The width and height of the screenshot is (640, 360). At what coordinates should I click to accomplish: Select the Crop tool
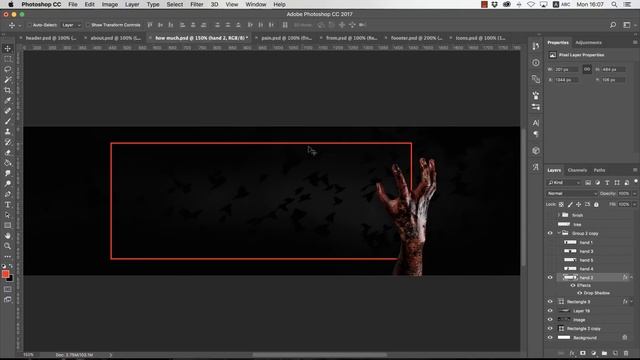tap(8, 90)
